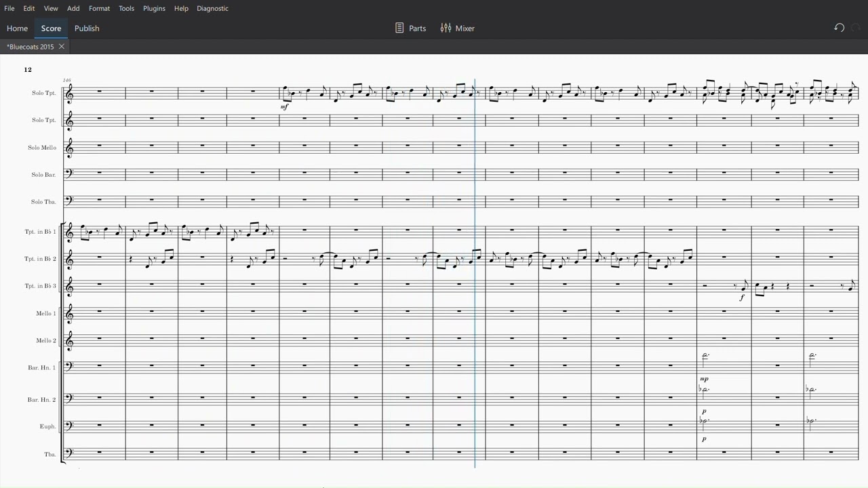Click the Bar. Hn. 1 staff label
Image resolution: width=868 pixels, height=488 pixels.
click(x=42, y=367)
